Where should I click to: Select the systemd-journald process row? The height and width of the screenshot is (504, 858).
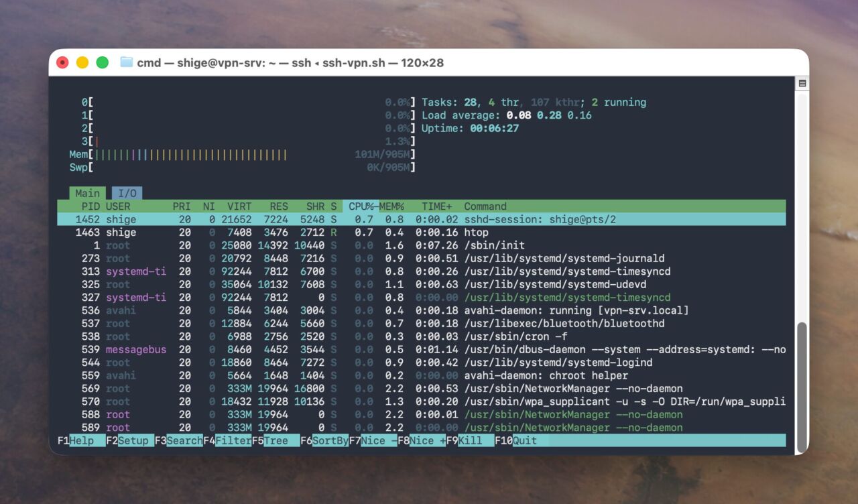[421, 258]
